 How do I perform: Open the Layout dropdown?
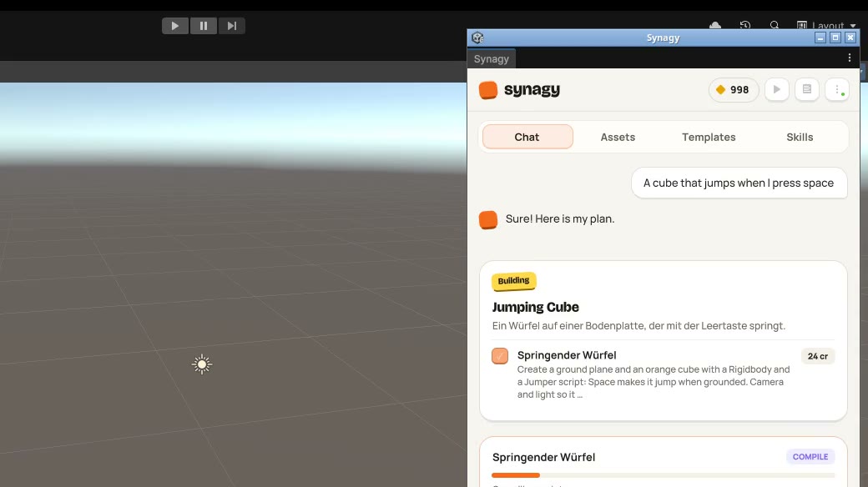[x=826, y=26]
